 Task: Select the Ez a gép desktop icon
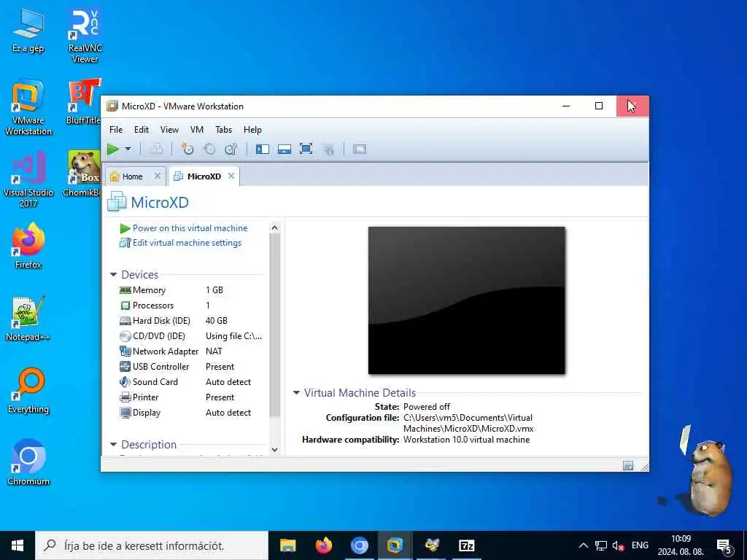[x=28, y=31]
